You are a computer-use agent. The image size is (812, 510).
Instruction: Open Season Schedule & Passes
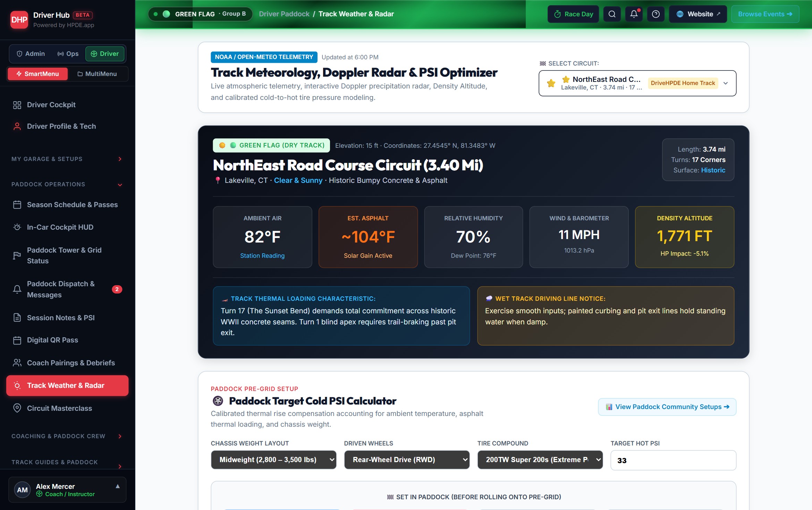click(67, 205)
